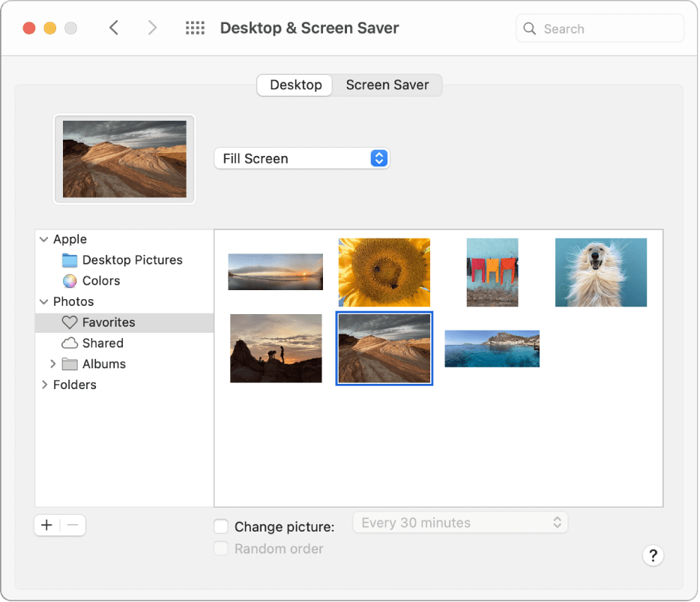The image size is (700, 602).
Task: Select the Desktop tab
Action: (294, 85)
